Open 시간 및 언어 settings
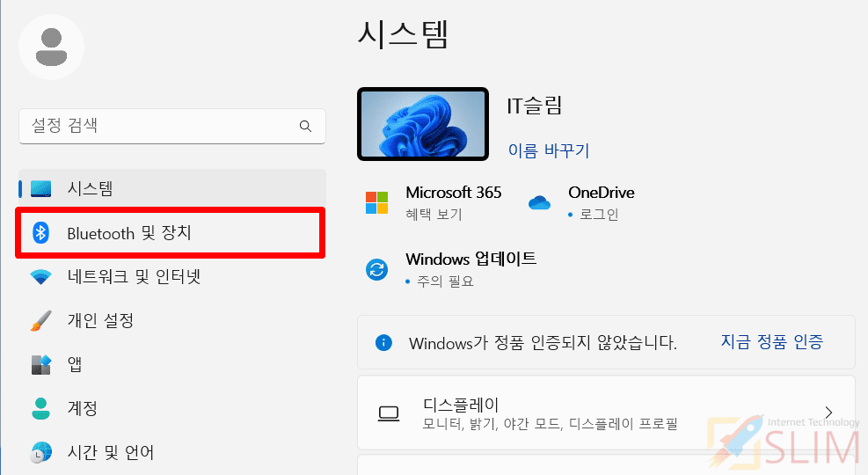The height and width of the screenshot is (475, 868). pyautogui.click(x=172, y=452)
